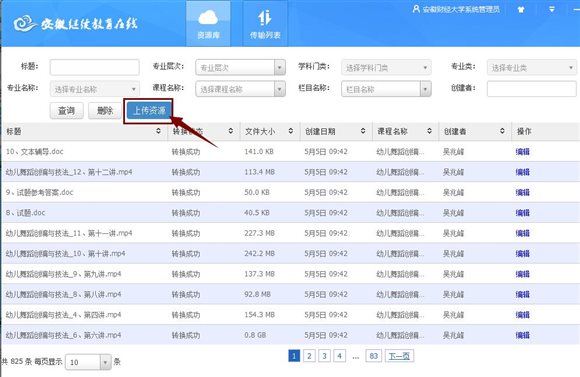The image size is (580, 377).
Task: Click the 操作 column header
Action: click(x=524, y=131)
